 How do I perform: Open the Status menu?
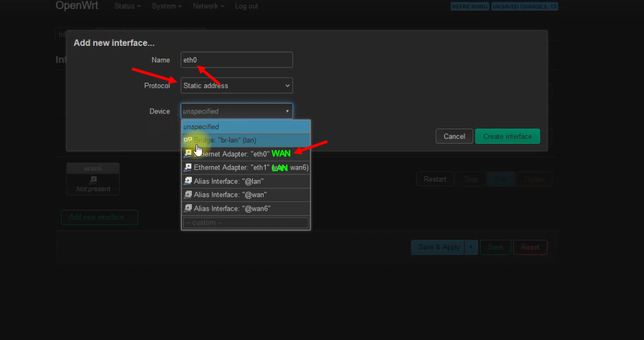127,6
